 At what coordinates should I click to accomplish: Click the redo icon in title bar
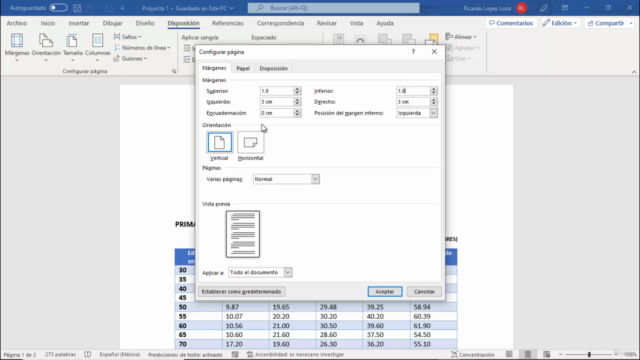(109, 8)
